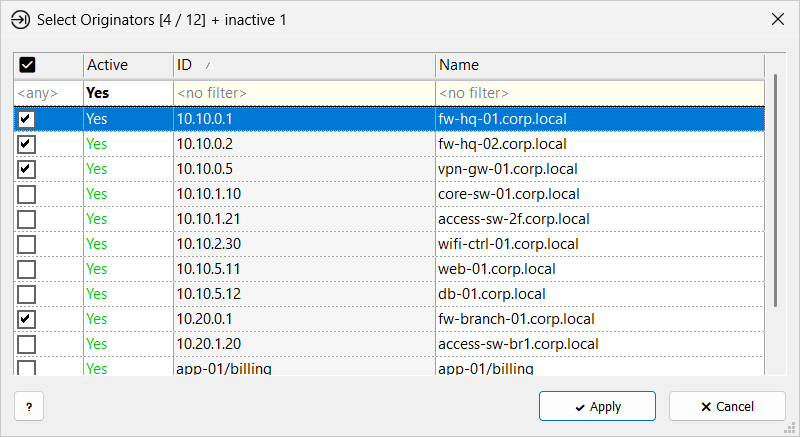Click the Active Yes cell for 10.10.0.2
This screenshot has height=437, width=800.
[x=128, y=144]
